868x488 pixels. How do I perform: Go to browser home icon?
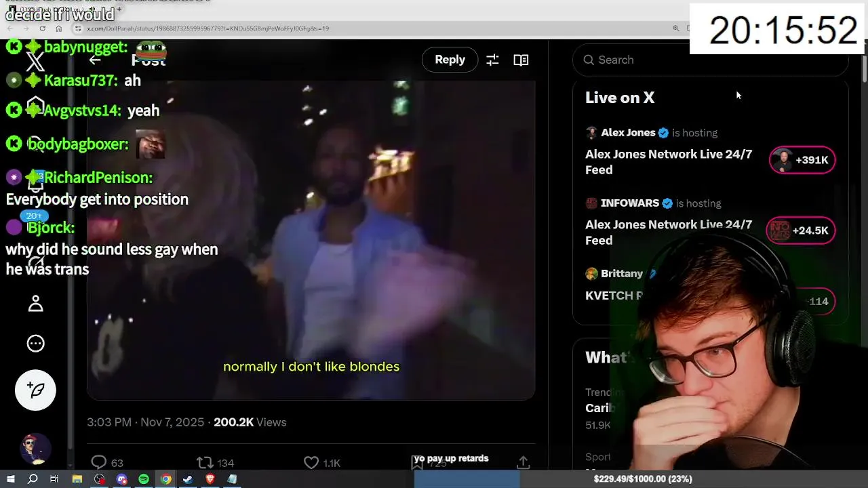click(x=59, y=28)
